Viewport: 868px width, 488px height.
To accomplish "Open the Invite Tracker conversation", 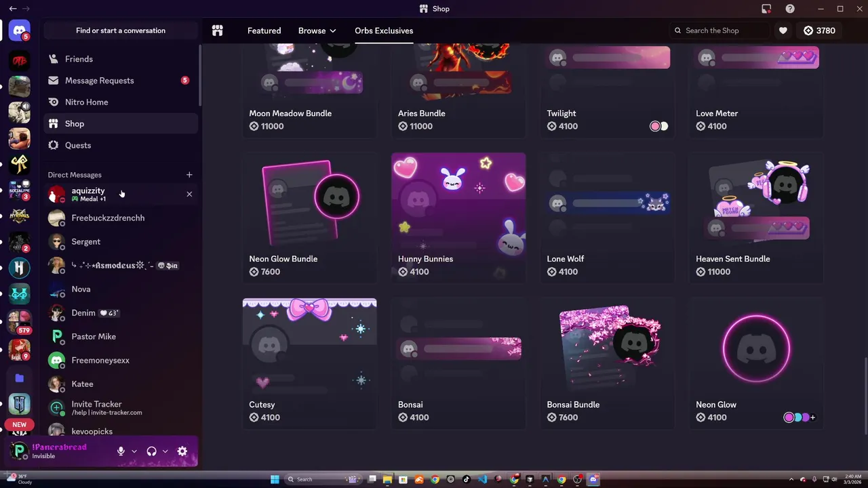I will 121,408.
